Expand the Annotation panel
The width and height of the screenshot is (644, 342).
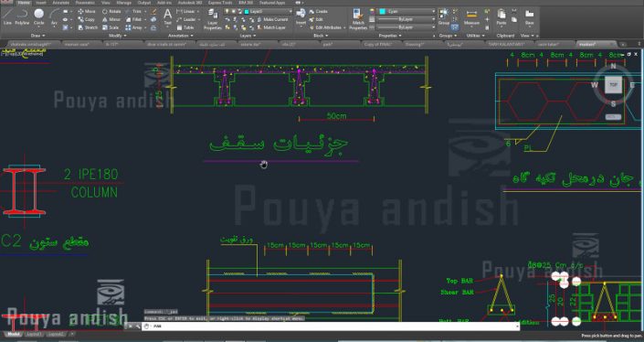click(181, 36)
